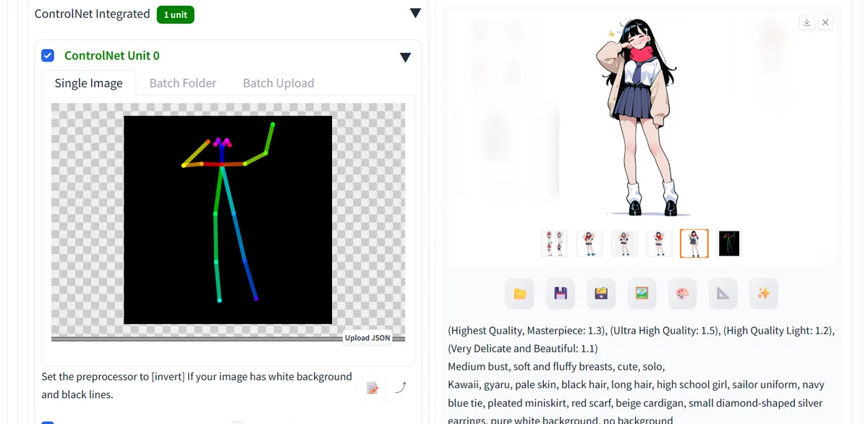Collapse the ControlNet Unit 0 panel arrow

click(406, 57)
